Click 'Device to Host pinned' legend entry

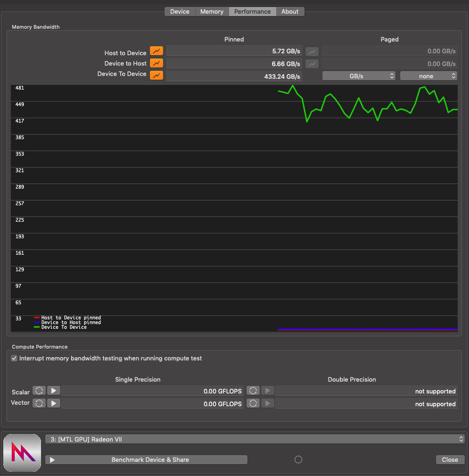(67, 322)
